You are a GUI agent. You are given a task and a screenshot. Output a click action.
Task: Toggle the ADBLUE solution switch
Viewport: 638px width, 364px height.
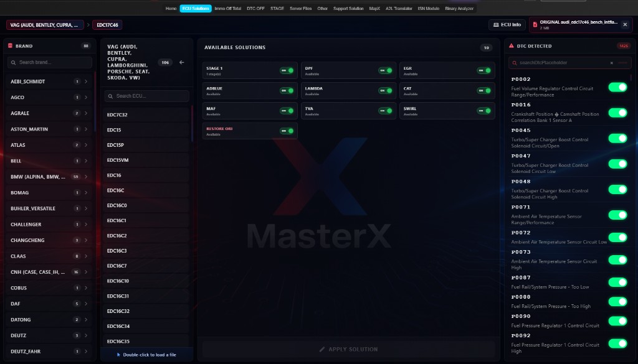[x=287, y=91]
